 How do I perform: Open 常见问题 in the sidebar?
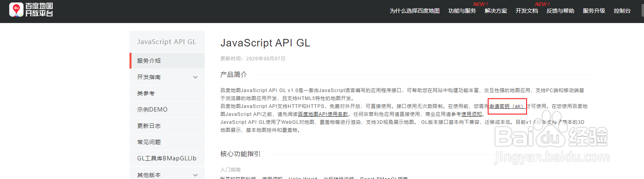click(167, 142)
